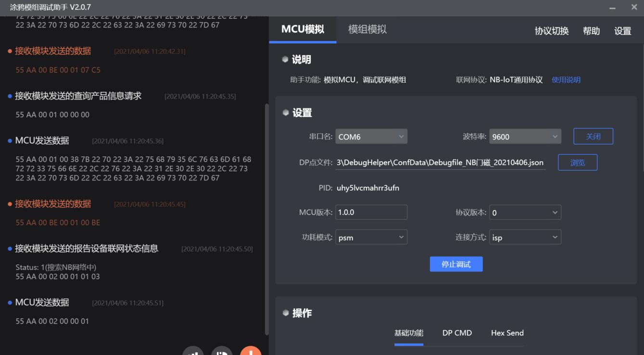Click timestamp 2021/04/06 11:20:45.35
The width and height of the screenshot is (644, 355).
click(200, 97)
